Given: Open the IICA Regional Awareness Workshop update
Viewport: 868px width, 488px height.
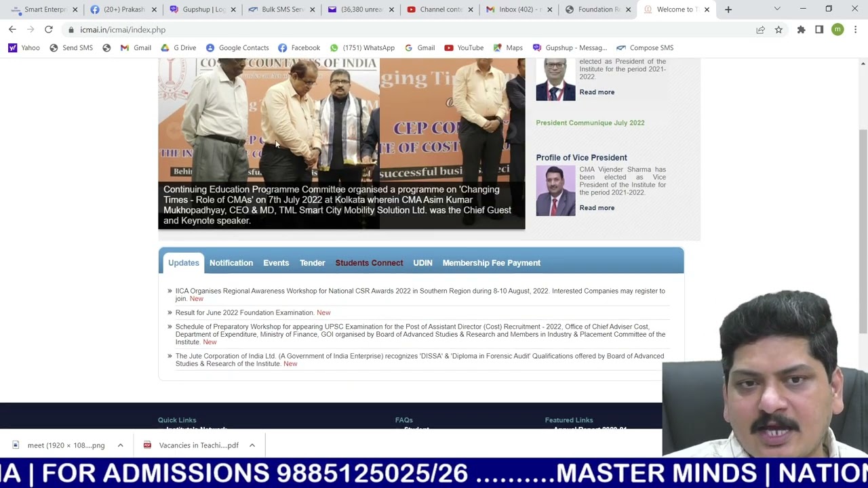Looking at the screenshot, I should point(420,295).
